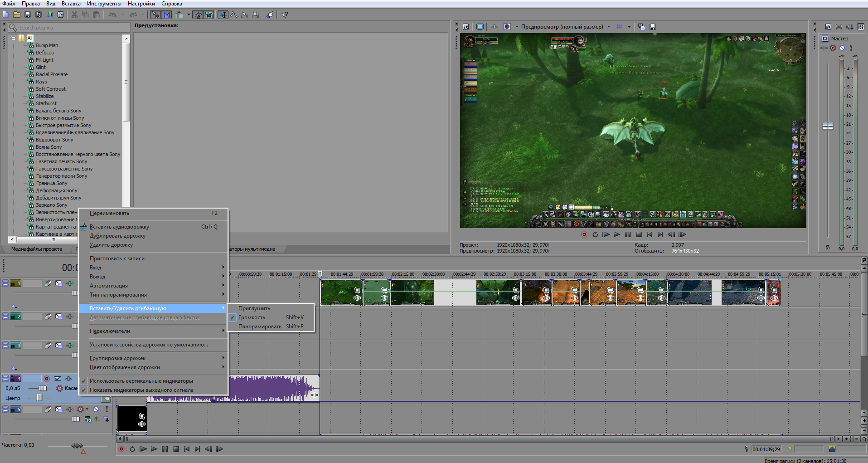Toggle 'Показать индикаторы выходного сигнала' option

tap(153, 390)
